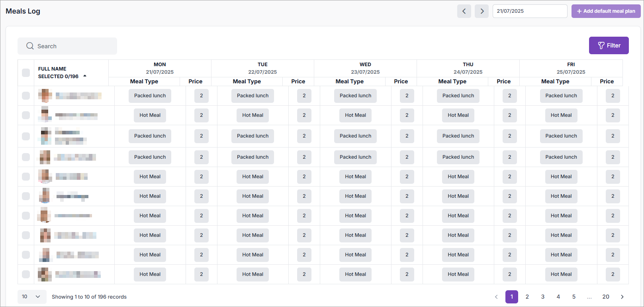Open the rows-per-page dropdown showing 10
The image size is (644, 307).
click(x=31, y=297)
